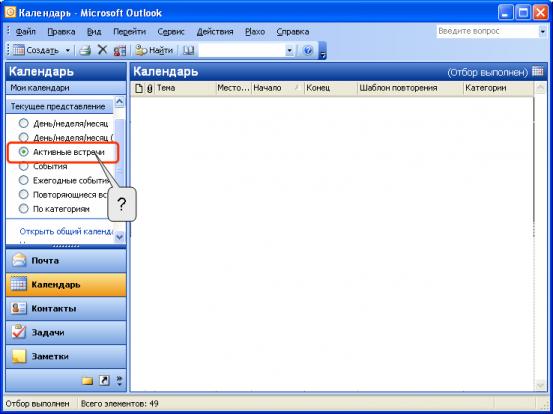Open the Перейти menu
This screenshot has height=414, width=553.
[129, 32]
